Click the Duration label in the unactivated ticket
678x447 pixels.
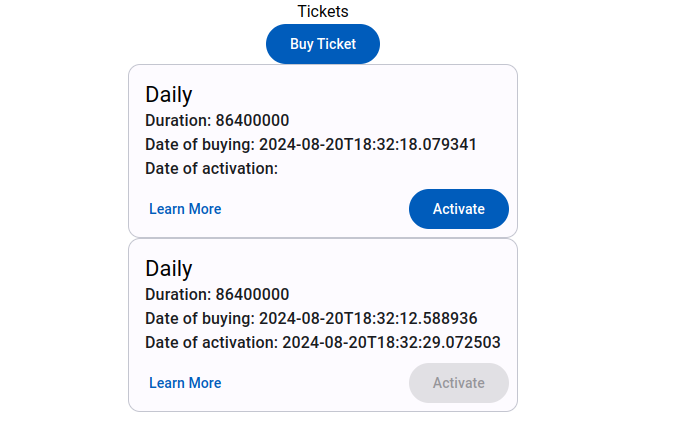click(x=178, y=120)
